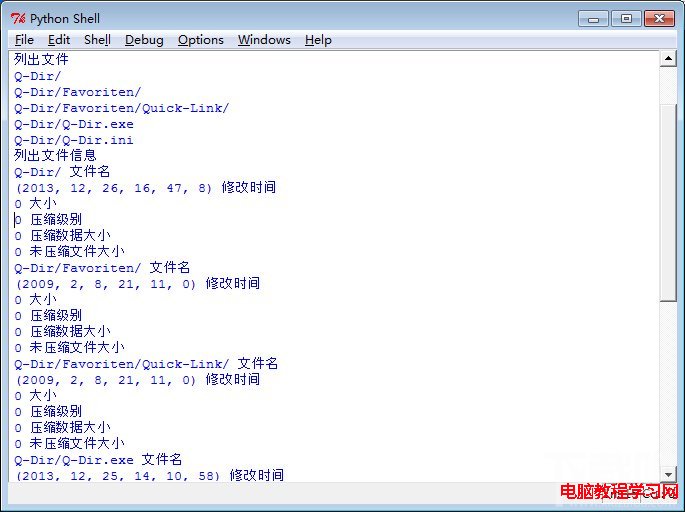Screen dimensions: 685x512
Task: Click the output line 'Q-Dir/Q-Dir.ini'
Action: (74, 140)
